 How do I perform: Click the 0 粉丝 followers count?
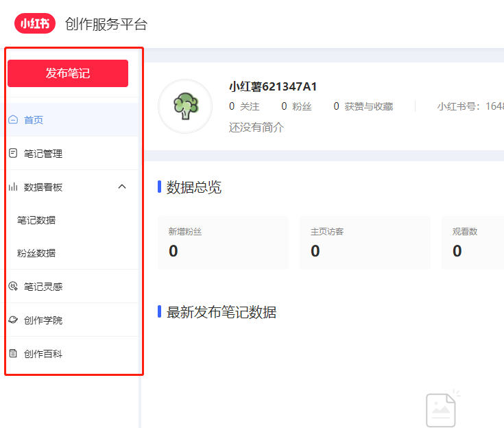(x=296, y=106)
